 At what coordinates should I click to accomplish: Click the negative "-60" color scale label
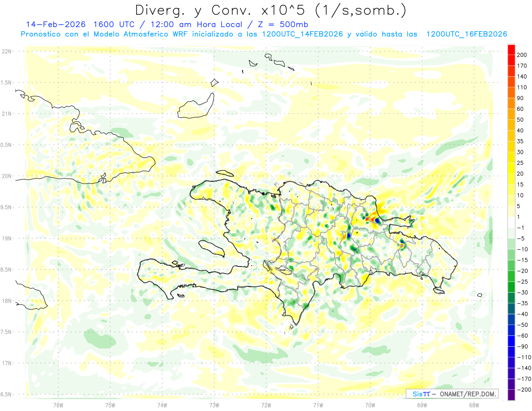(522, 336)
